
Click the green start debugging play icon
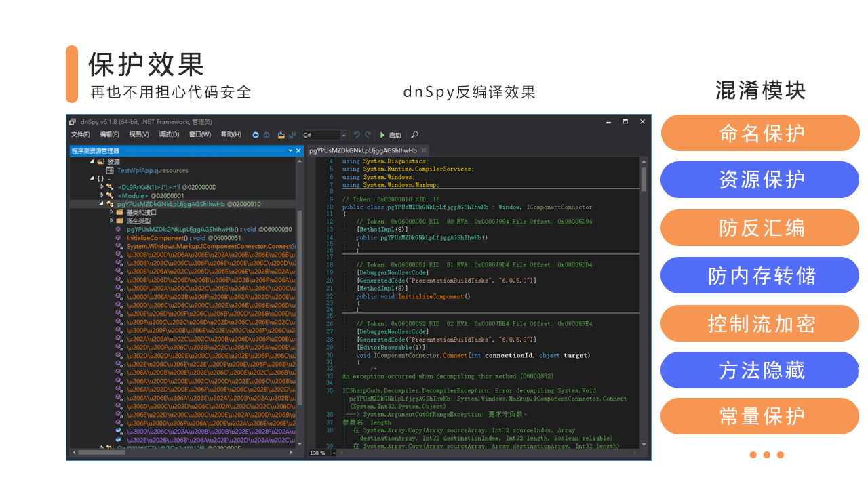tap(382, 135)
